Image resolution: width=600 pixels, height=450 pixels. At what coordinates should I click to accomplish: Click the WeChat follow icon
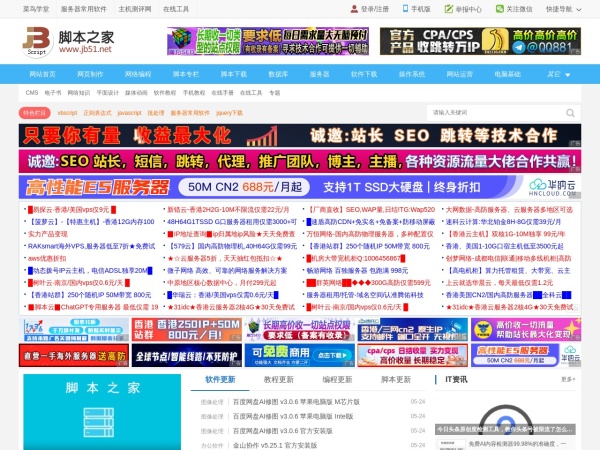499,9
